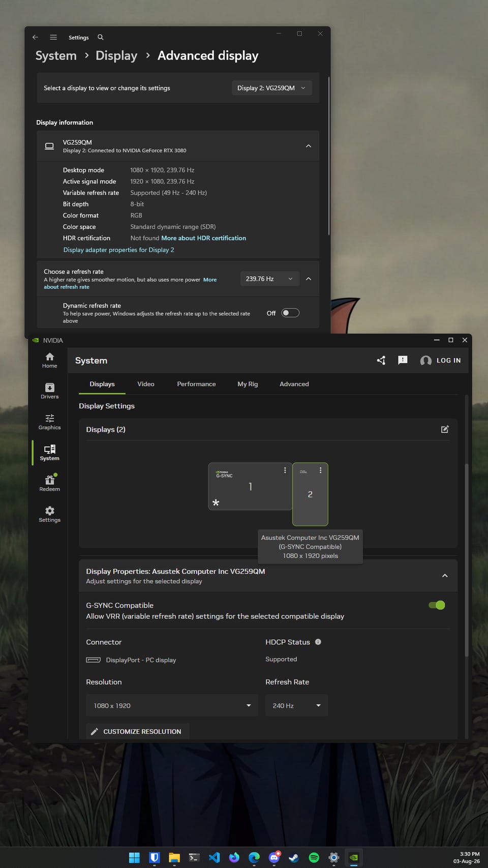This screenshot has height=868, width=488.
Task: Click the HDCP Status info icon
Action: 318,642
